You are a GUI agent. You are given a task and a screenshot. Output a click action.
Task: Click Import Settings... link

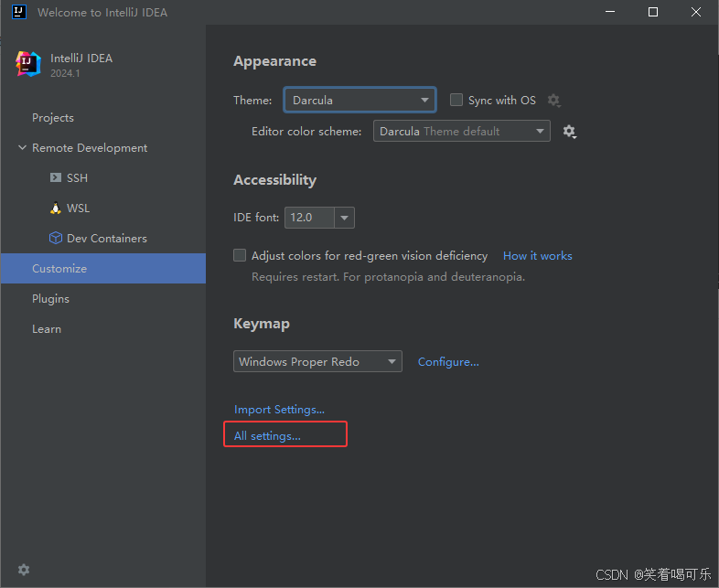[279, 410]
